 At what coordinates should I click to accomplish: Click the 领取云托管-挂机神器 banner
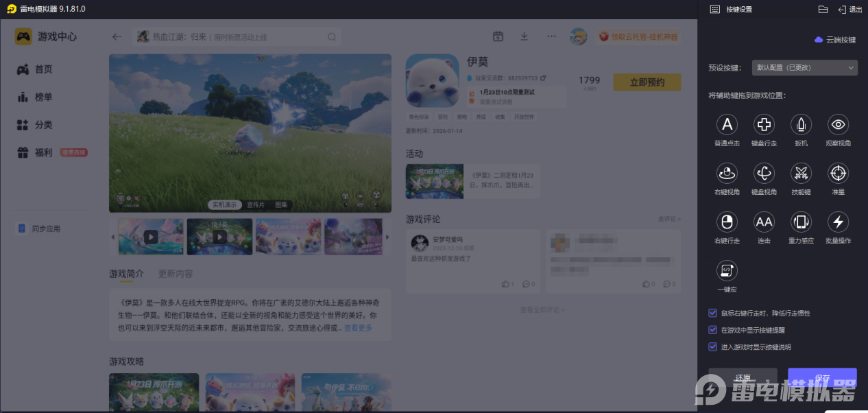639,37
